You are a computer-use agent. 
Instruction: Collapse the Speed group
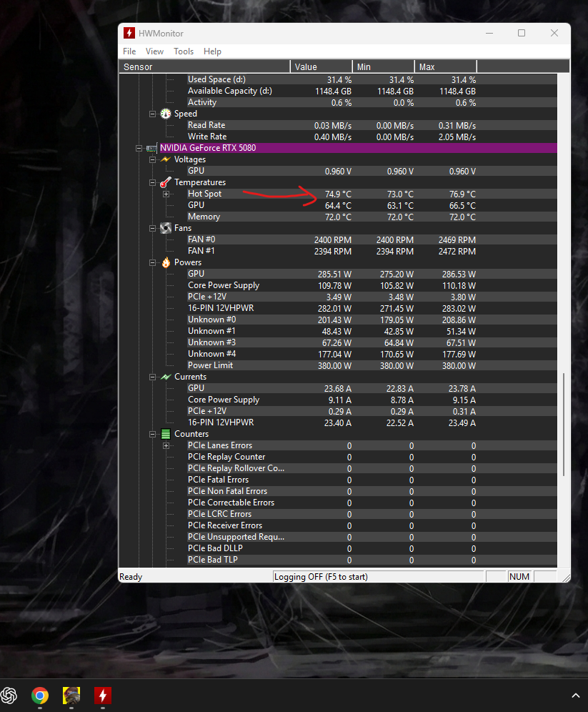point(152,114)
